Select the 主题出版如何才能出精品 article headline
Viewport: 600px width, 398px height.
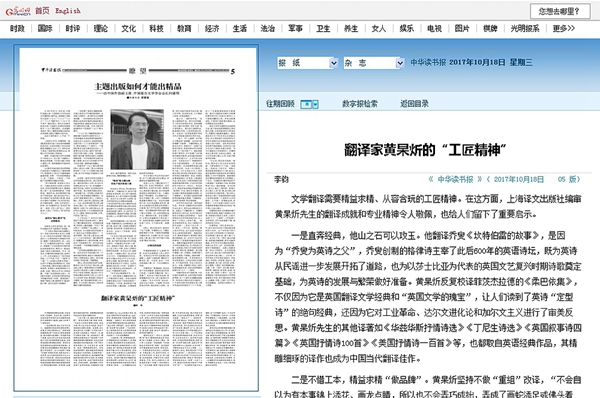pos(138,86)
